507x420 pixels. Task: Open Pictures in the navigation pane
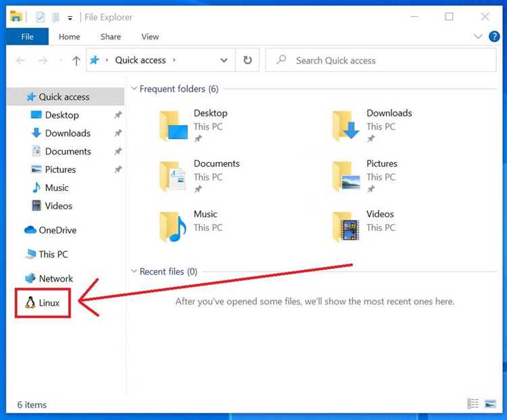click(x=60, y=169)
